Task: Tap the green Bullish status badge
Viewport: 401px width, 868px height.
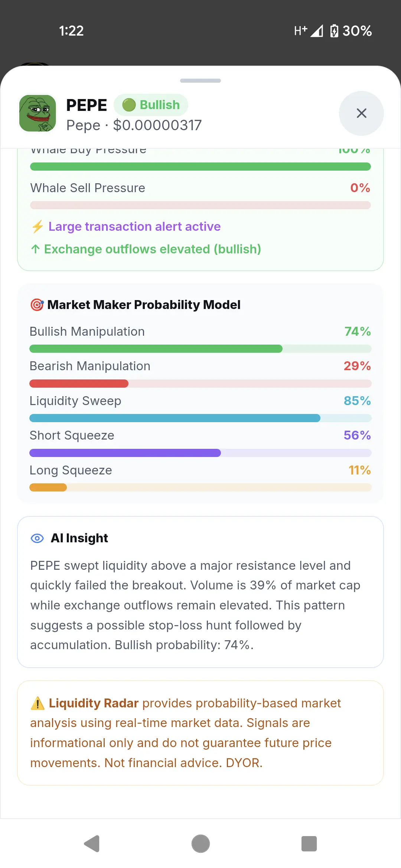Action: [151, 105]
